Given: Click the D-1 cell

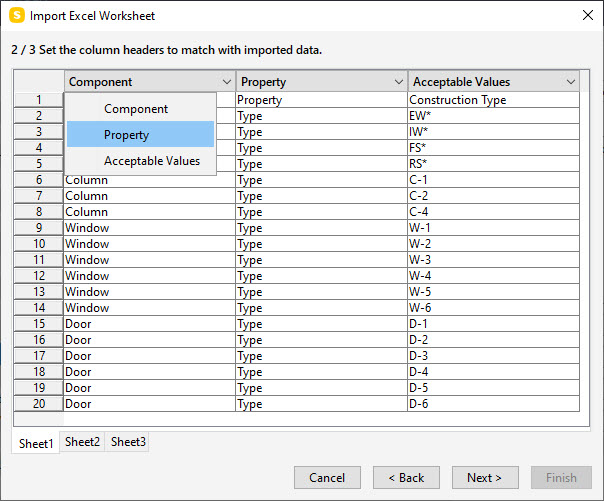Looking at the screenshot, I should tap(493, 324).
